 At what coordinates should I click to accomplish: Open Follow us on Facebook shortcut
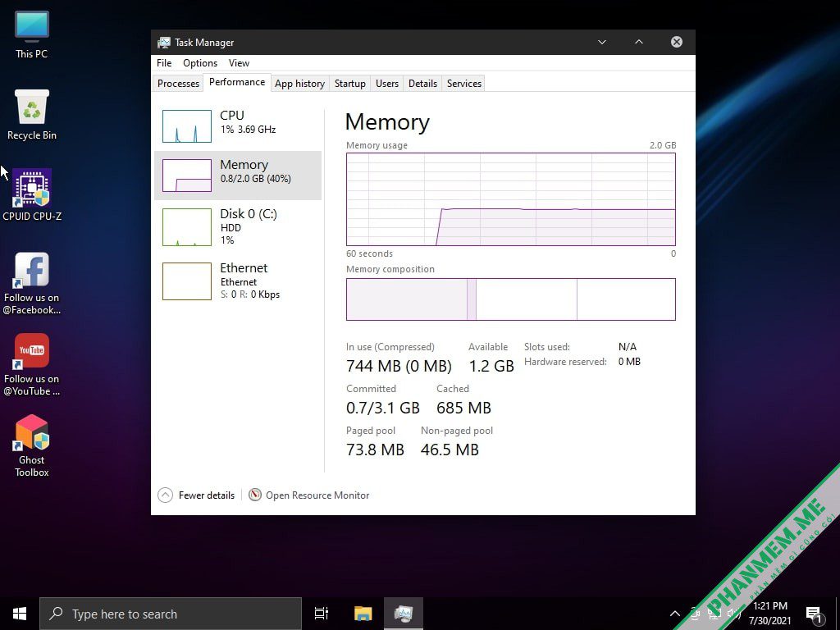click(x=32, y=283)
